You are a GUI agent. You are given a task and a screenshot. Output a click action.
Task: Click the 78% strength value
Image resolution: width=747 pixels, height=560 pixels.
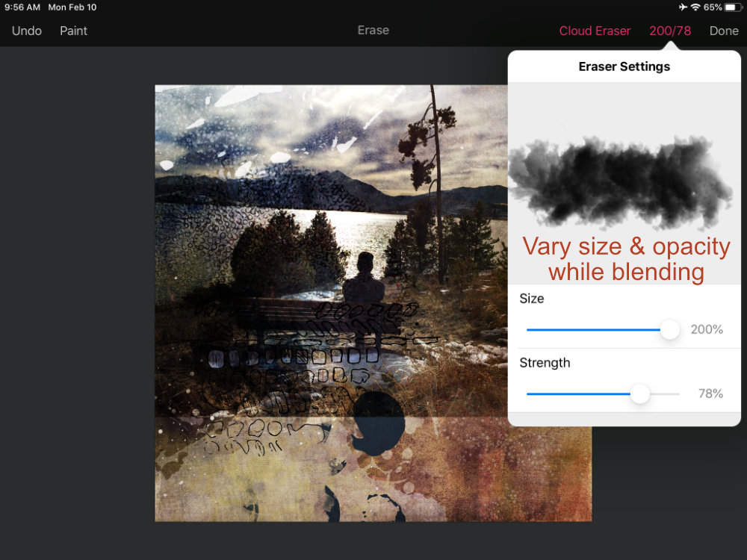pos(711,393)
